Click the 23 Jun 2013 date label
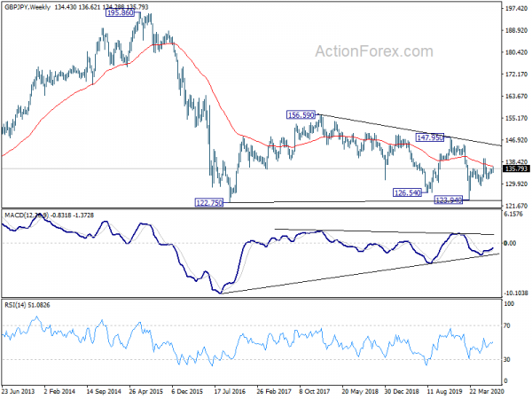The width and height of the screenshot is (532, 399). coord(18,391)
